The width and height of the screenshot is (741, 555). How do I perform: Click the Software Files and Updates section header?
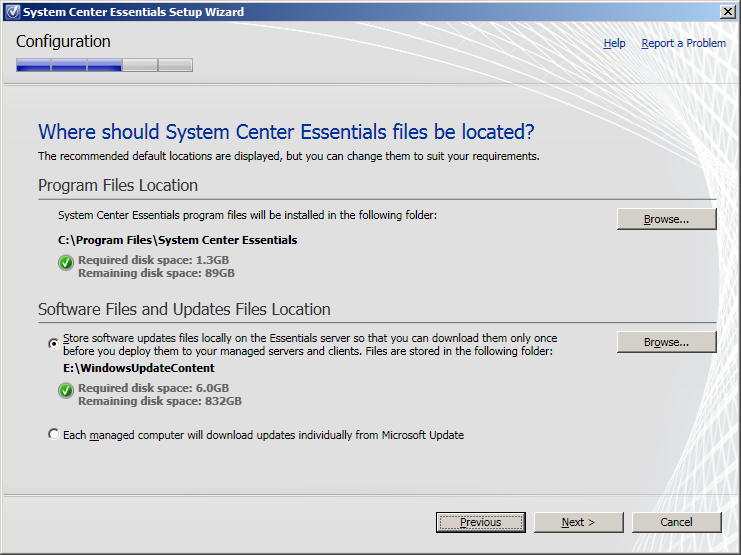[184, 310]
